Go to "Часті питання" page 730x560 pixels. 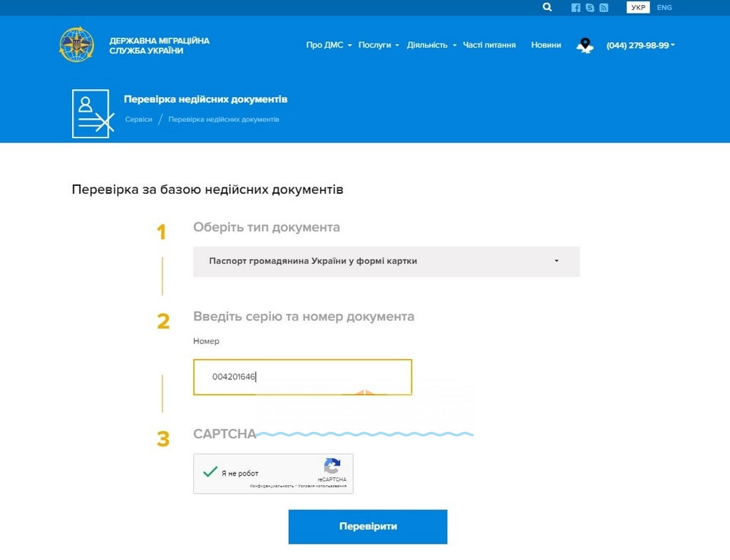coord(489,45)
